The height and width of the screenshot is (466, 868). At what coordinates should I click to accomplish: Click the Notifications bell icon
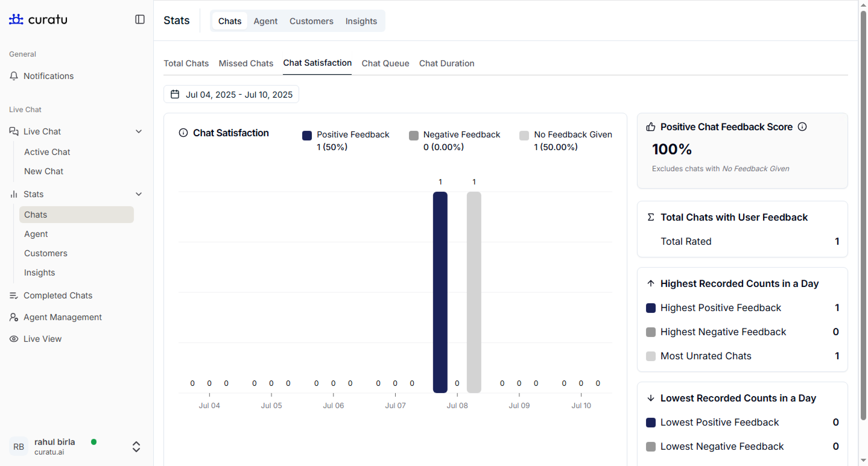(x=14, y=76)
